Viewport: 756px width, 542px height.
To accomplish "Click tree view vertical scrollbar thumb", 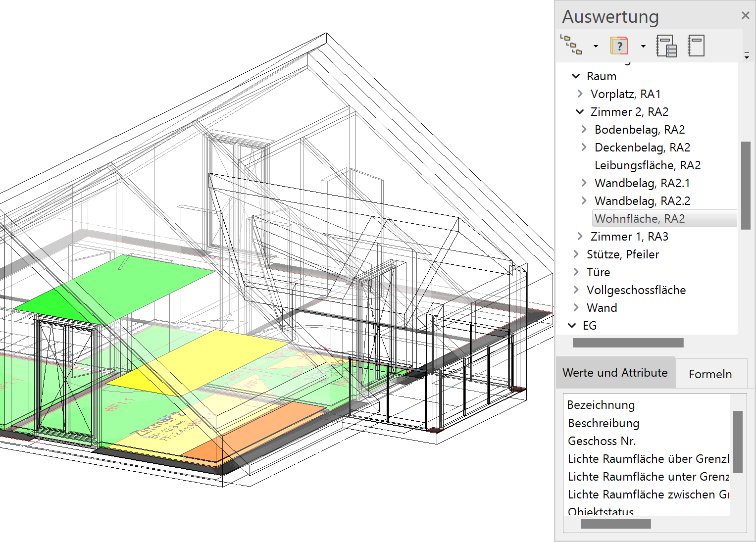I will coord(746,186).
